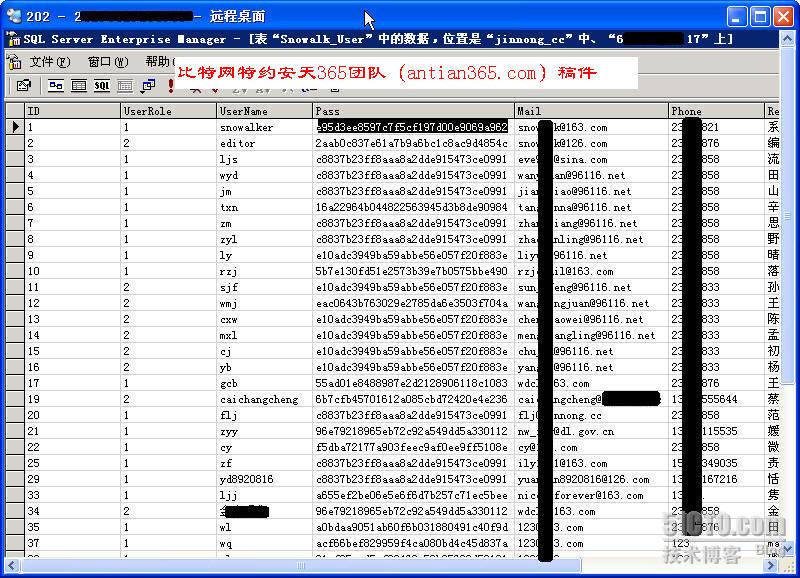This screenshot has height=578, width=800.
Task: Select the username cell "wq"
Action: coord(264,543)
